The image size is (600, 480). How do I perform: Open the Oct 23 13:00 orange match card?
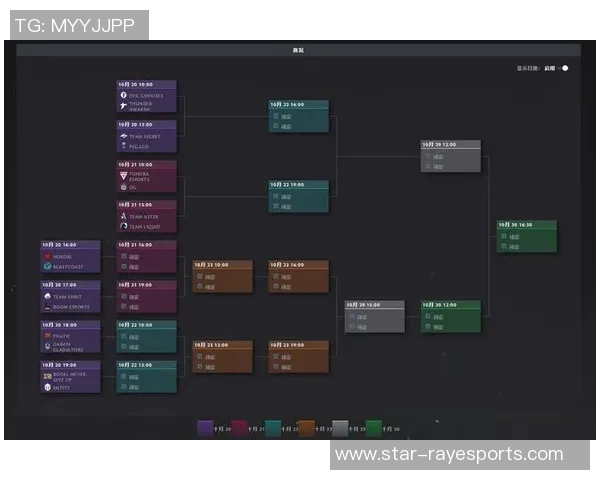click(223, 357)
